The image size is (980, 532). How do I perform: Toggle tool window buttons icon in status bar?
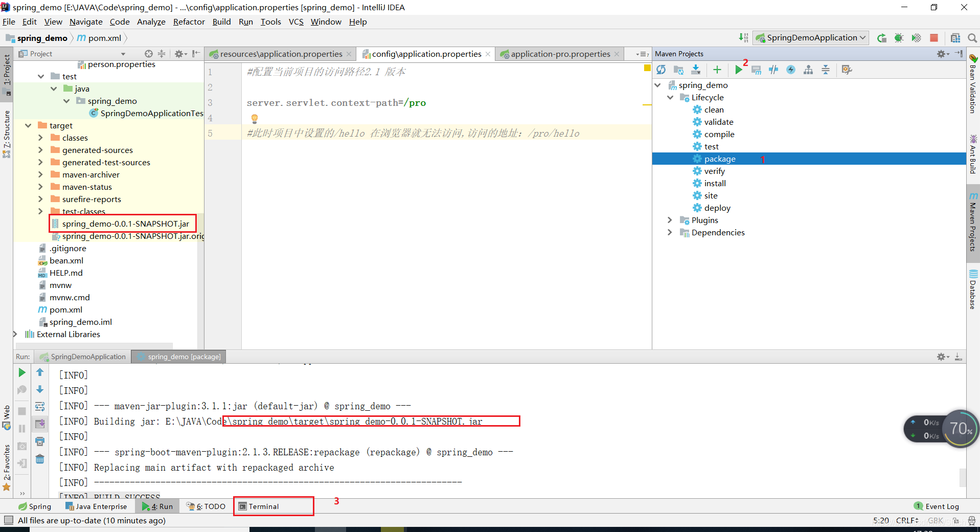8,520
